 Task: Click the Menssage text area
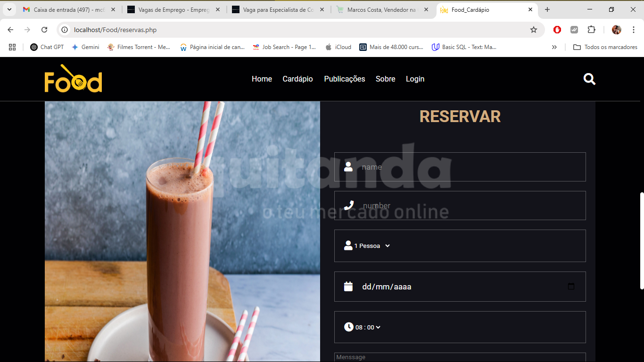(460, 357)
